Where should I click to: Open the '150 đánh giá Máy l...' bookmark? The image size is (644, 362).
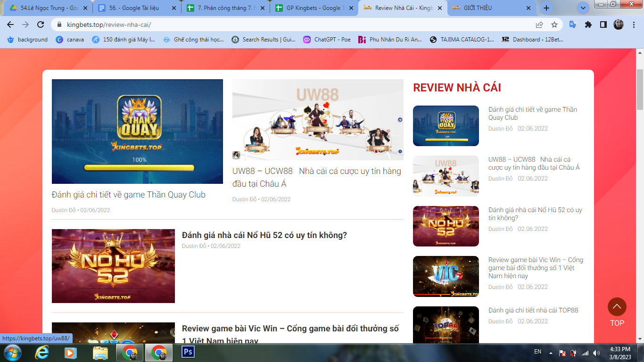pos(124,40)
